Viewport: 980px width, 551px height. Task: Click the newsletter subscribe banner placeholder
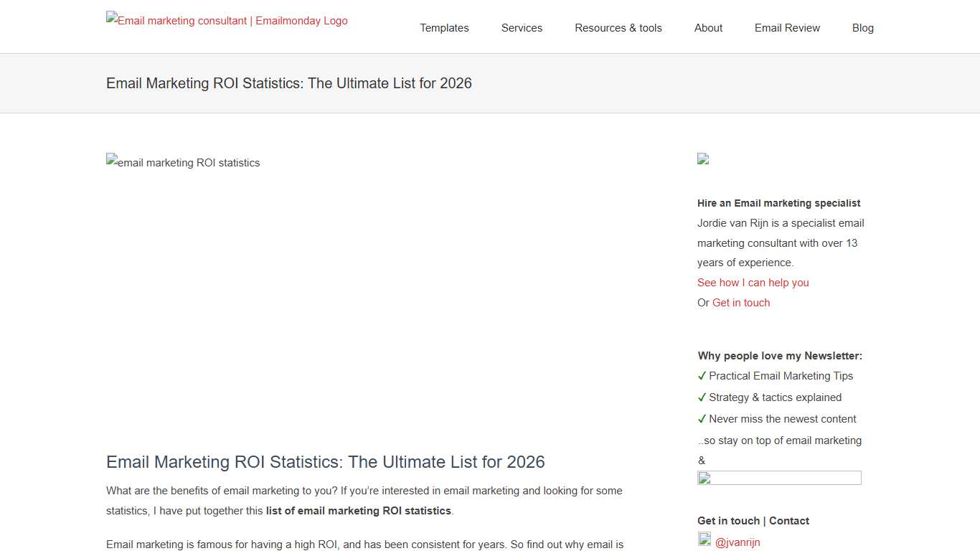pyautogui.click(x=779, y=478)
